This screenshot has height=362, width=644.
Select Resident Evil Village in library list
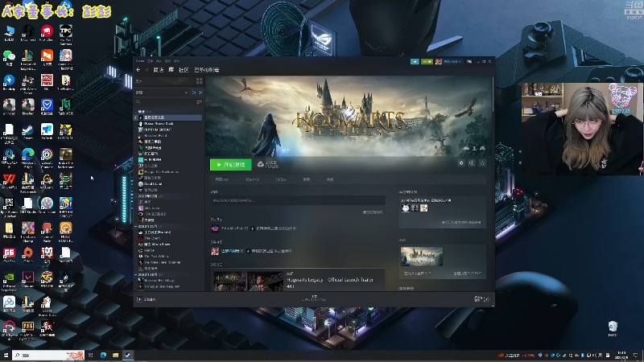coord(159,280)
